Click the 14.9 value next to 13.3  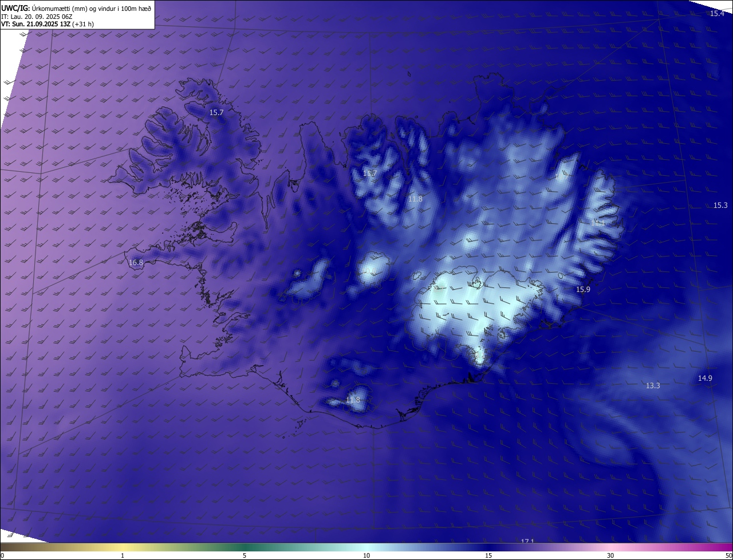[x=705, y=378]
